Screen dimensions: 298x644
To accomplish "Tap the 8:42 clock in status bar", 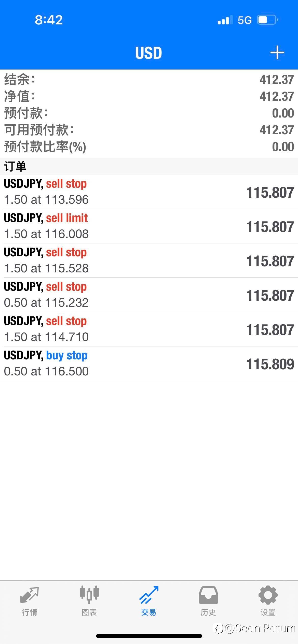I will pyautogui.click(x=49, y=20).
